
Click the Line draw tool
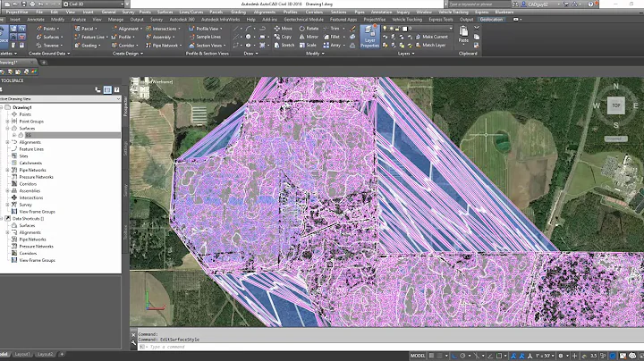[236, 29]
